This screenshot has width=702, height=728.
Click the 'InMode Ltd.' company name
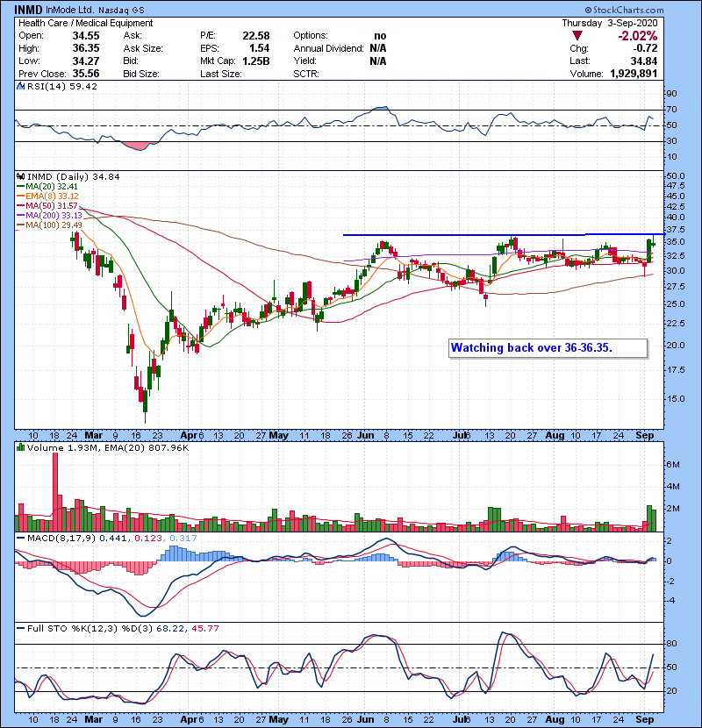coord(69,10)
